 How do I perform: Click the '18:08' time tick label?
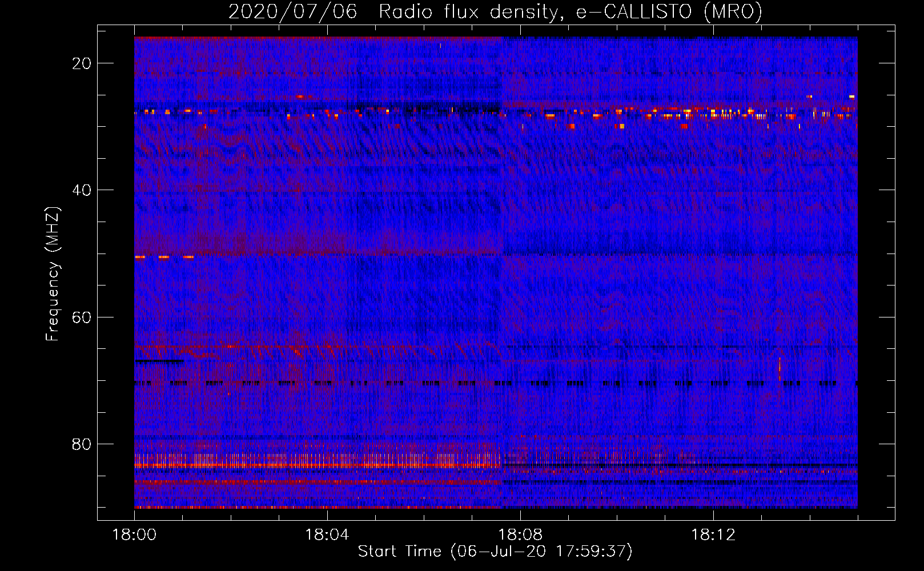pos(520,535)
